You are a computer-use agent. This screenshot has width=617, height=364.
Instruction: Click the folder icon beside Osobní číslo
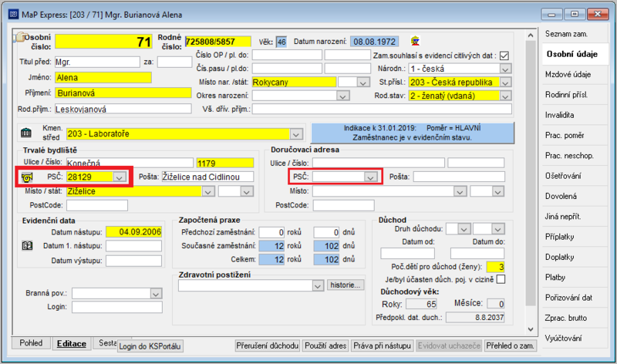[19, 37]
